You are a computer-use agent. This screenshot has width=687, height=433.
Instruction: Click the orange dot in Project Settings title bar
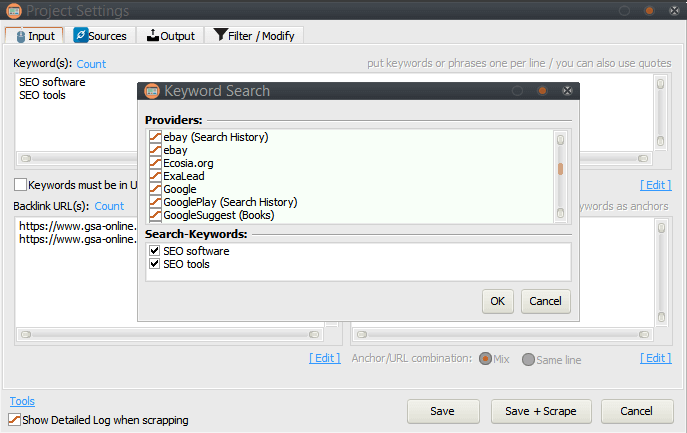pos(649,11)
